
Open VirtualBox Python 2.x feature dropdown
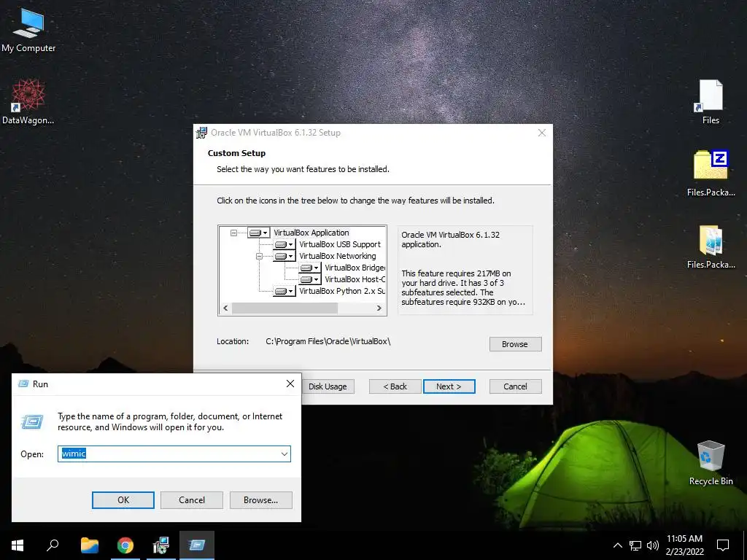(285, 291)
